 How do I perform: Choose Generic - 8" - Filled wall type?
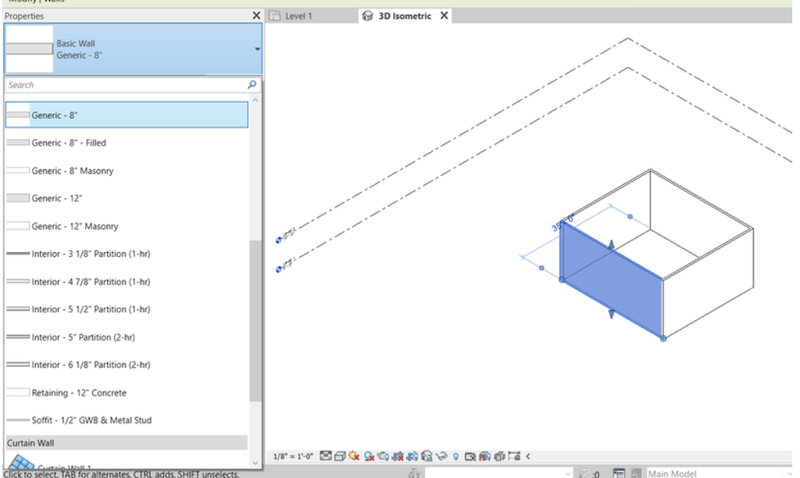click(127, 143)
